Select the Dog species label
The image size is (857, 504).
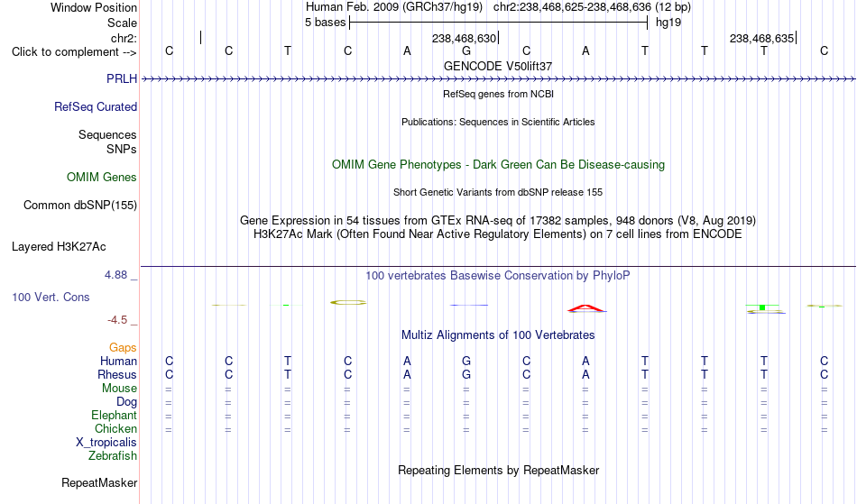127,402
